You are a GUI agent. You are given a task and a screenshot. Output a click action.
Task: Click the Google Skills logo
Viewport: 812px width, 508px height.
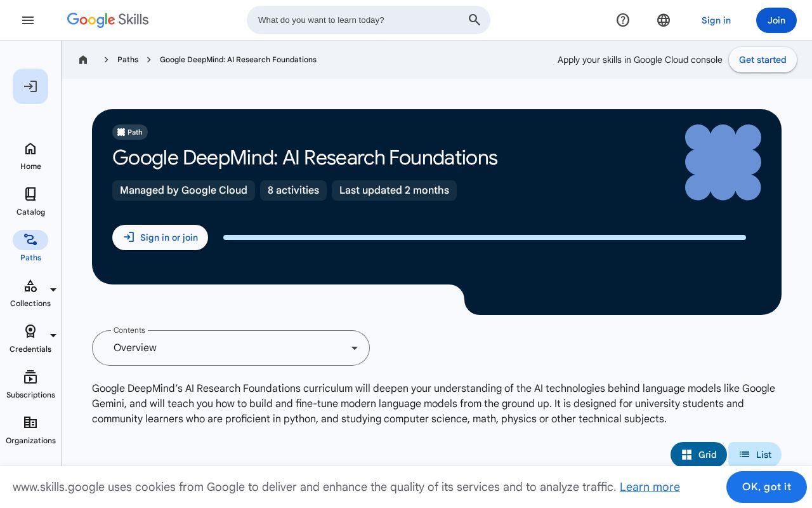108,20
